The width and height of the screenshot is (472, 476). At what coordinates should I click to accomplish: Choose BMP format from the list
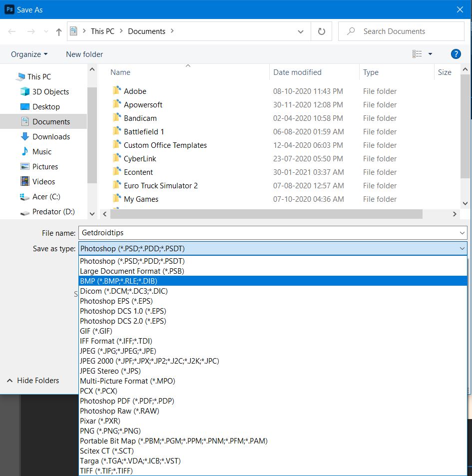[273, 281]
